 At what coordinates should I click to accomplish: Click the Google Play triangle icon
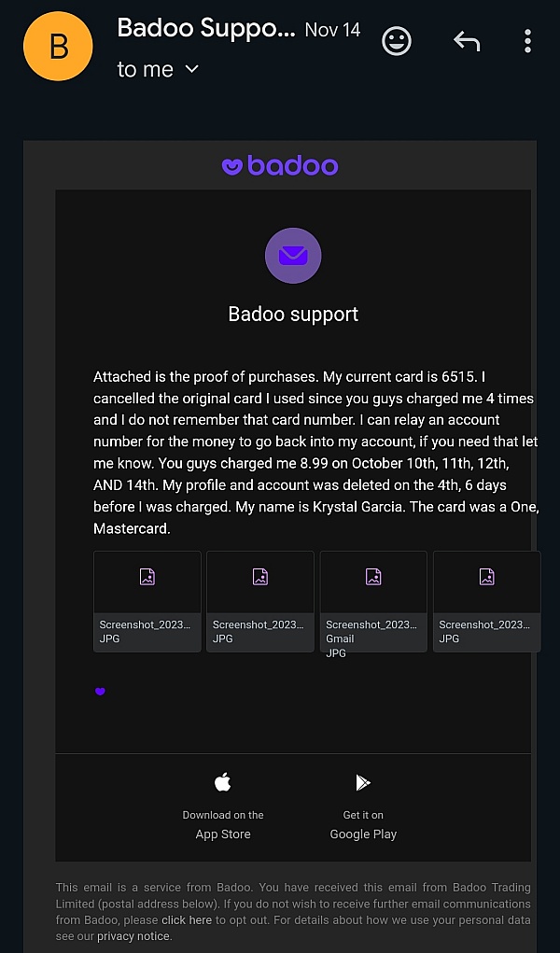tap(363, 782)
